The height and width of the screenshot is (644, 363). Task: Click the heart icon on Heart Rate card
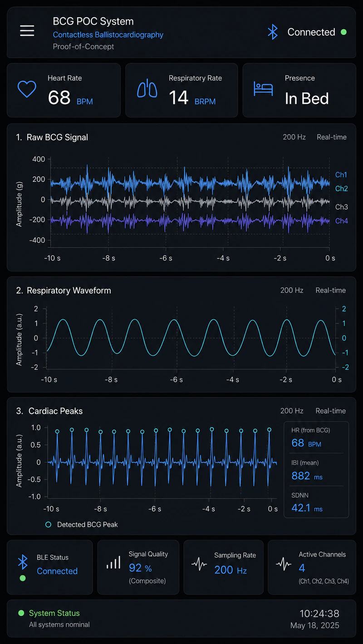point(27,89)
